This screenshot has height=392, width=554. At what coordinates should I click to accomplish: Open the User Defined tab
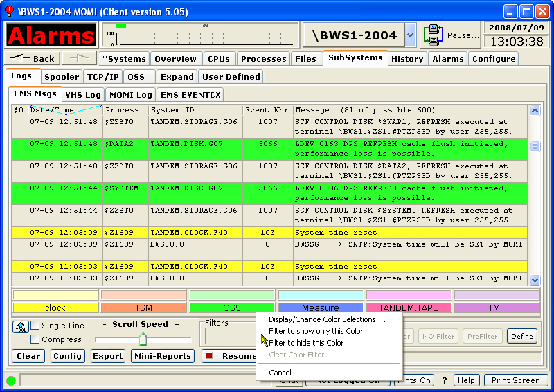click(x=231, y=77)
